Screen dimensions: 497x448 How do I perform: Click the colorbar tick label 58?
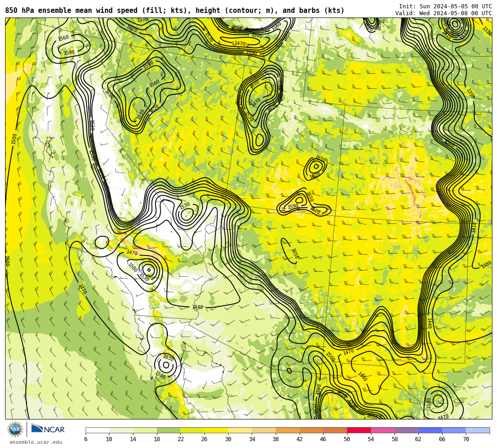tap(395, 439)
